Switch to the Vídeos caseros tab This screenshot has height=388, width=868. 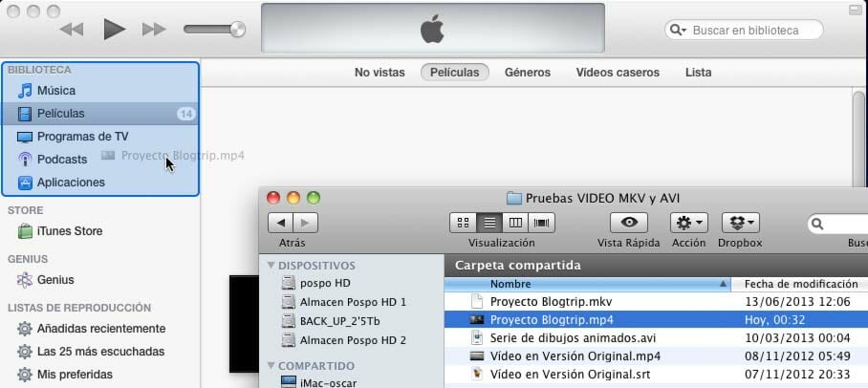[x=618, y=73]
